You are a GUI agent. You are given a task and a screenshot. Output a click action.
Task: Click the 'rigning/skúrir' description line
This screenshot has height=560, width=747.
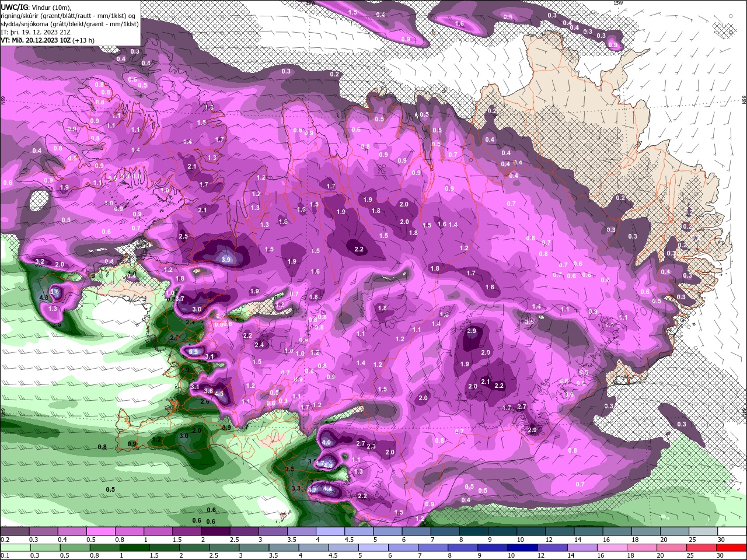68,16
